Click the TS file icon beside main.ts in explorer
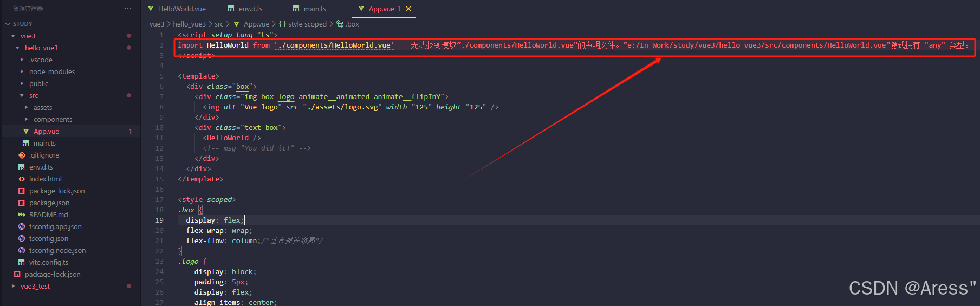The width and height of the screenshot is (980, 306). point(26,143)
